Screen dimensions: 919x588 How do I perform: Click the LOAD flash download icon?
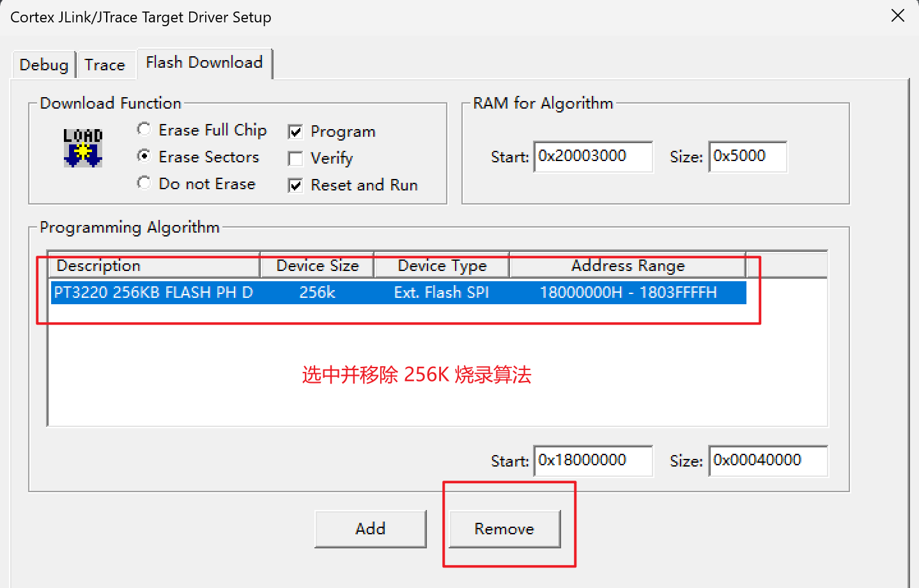(82, 148)
